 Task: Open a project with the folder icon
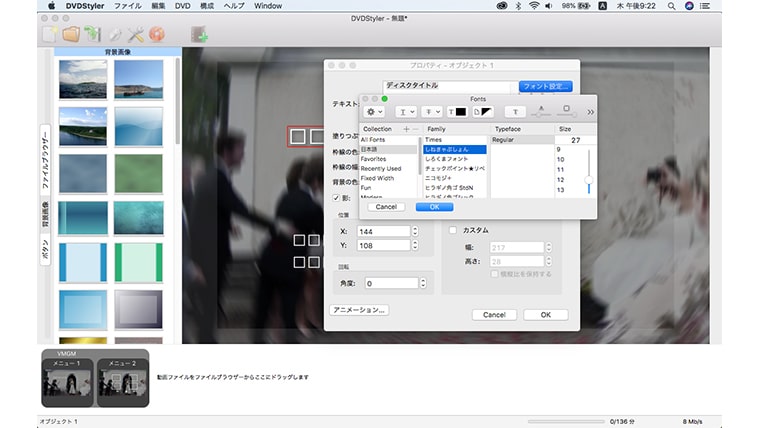coord(71,34)
